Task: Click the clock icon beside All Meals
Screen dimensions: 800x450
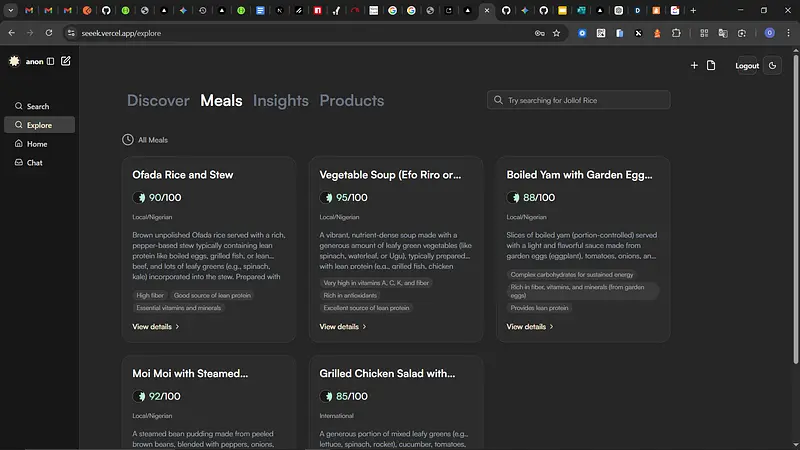Action: point(128,140)
